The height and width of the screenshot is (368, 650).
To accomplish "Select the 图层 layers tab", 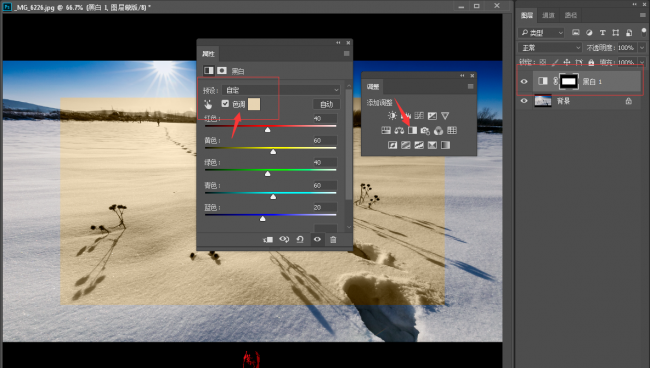I will [527, 15].
